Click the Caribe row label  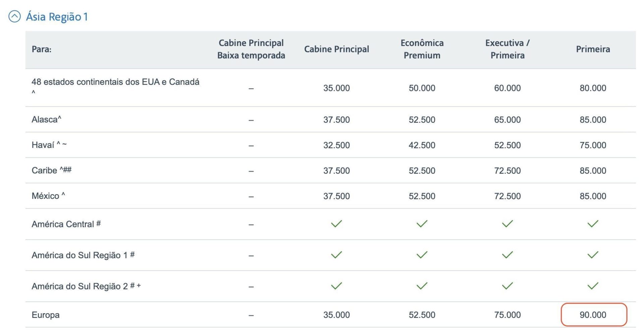[x=52, y=170]
